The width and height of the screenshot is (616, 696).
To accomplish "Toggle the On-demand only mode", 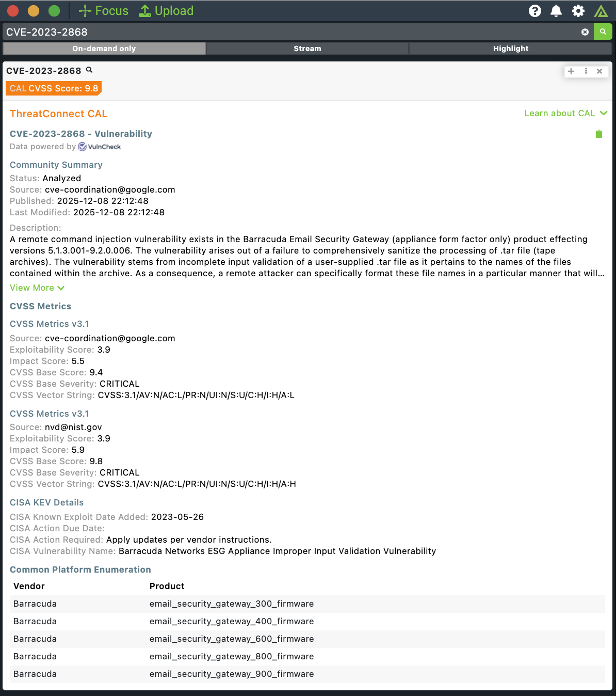I will click(x=104, y=48).
